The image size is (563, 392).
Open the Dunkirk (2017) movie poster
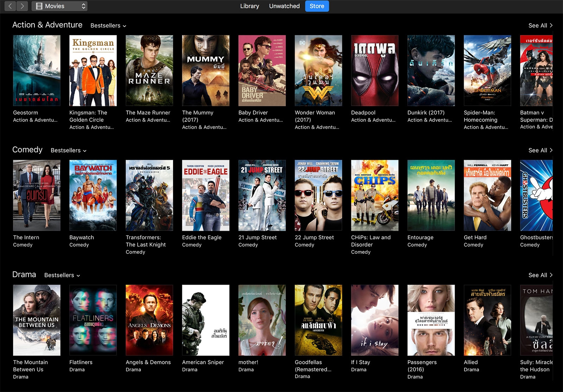(x=430, y=70)
